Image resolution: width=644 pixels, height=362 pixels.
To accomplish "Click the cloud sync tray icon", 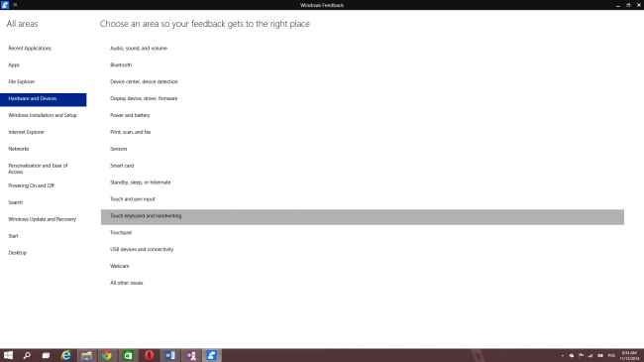I will pyautogui.click(x=572, y=356).
